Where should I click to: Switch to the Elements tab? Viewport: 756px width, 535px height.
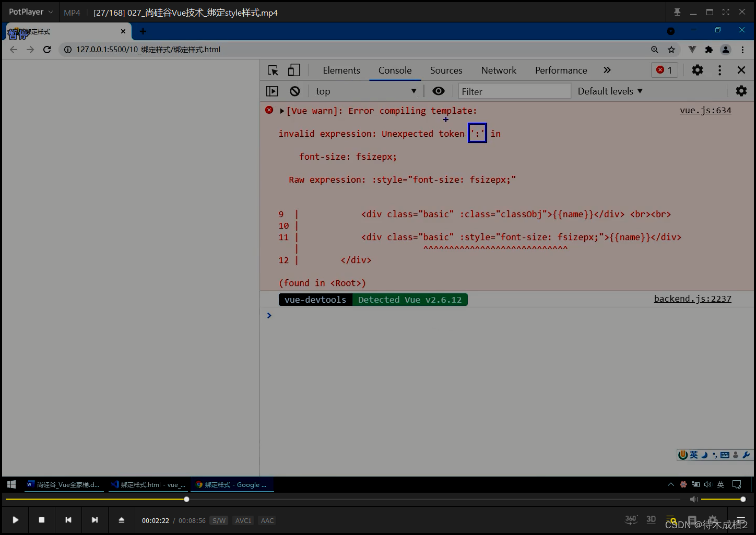[341, 70]
